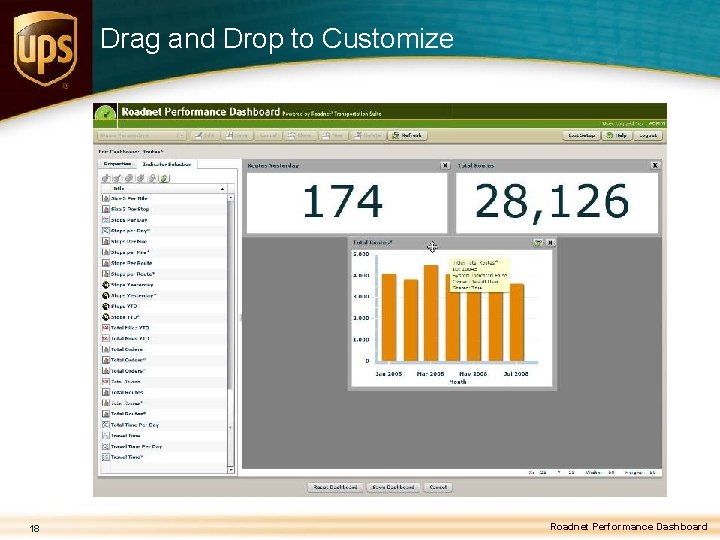Click the Jan 2006 bar in chart
The image size is (720, 540).
(389, 317)
